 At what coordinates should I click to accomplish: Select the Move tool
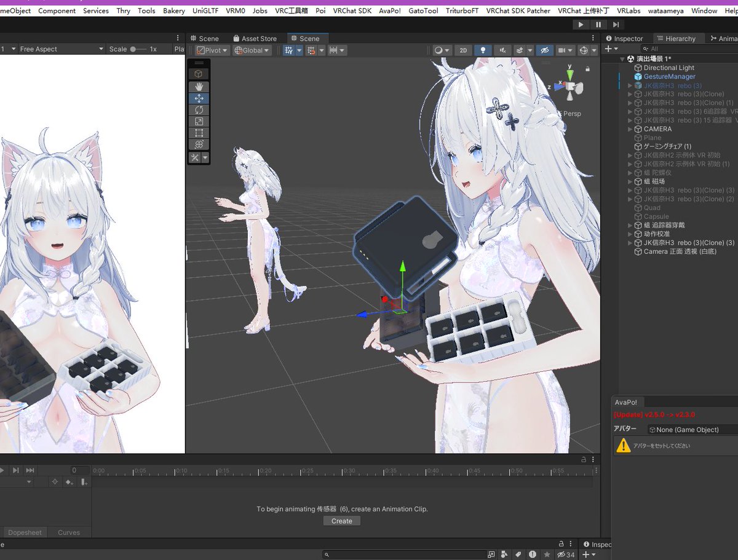click(199, 98)
